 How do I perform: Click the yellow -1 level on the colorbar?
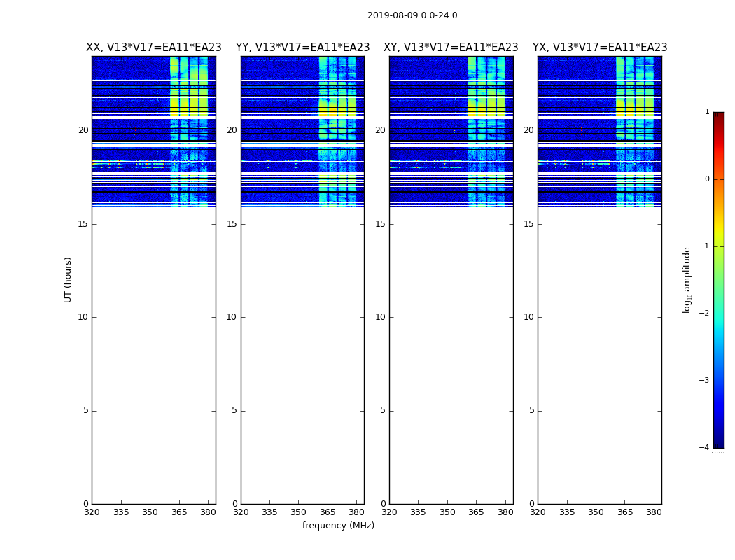pos(719,246)
